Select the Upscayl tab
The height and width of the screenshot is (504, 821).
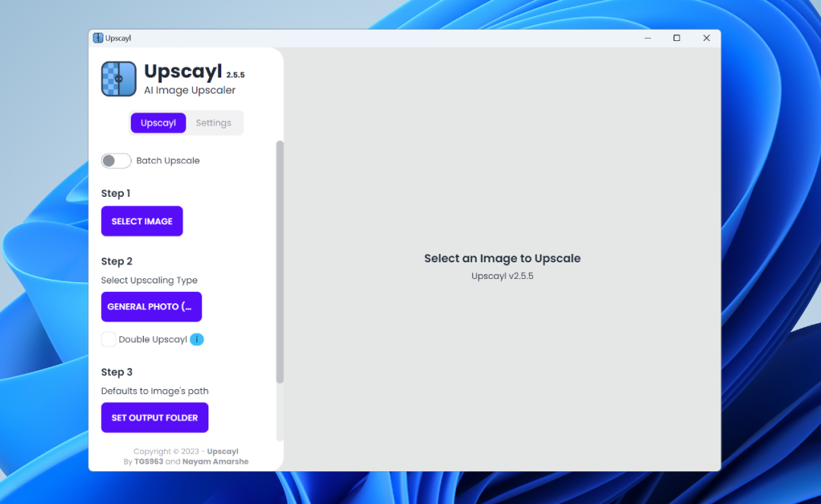(158, 123)
